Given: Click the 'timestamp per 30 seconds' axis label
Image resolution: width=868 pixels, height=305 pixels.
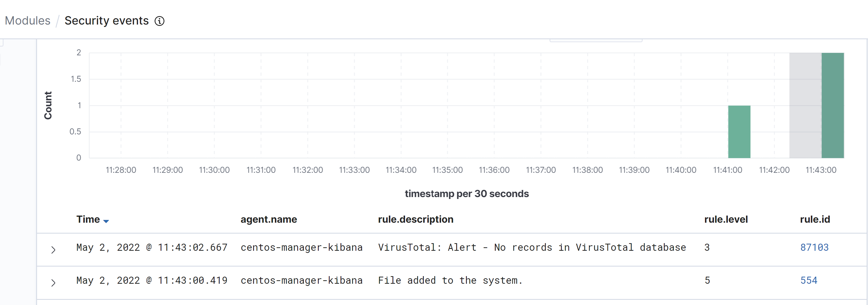Looking at the screenshot, I should pos(467,194).
